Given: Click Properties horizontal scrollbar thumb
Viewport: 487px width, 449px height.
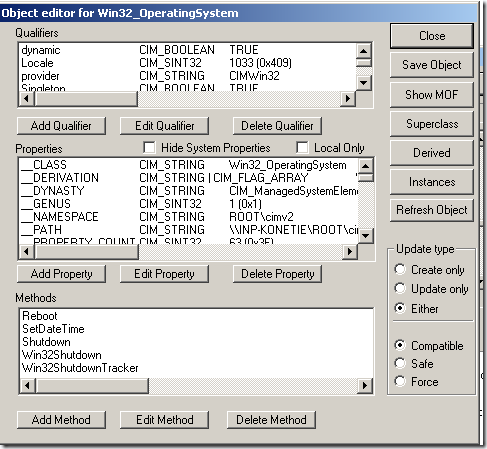Looking at the screenshot, I should pos(87,251).
